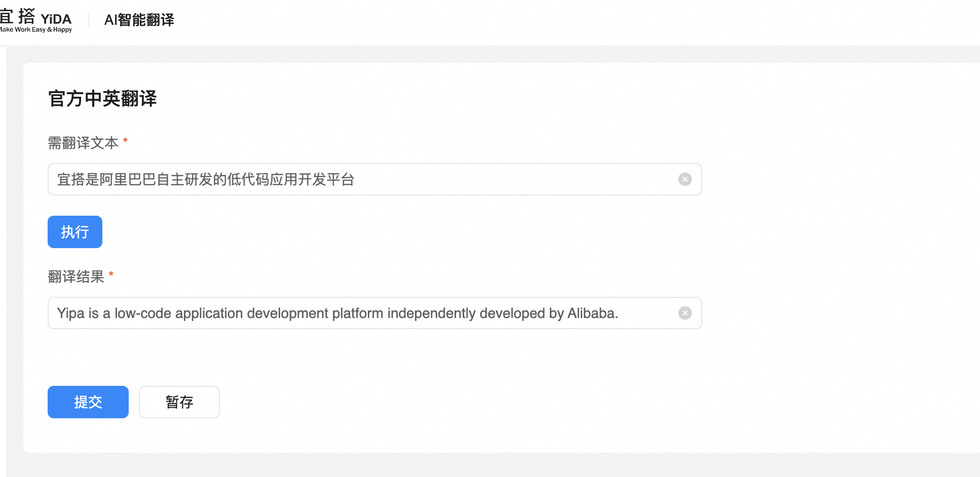Click the YiDA logo text
Image resolution: width=980 pixels, height=477 pixels.
tap(56, 19)
